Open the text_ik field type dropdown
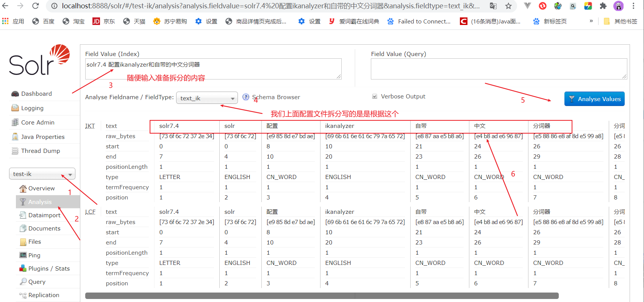 click(x=207, y=98)
